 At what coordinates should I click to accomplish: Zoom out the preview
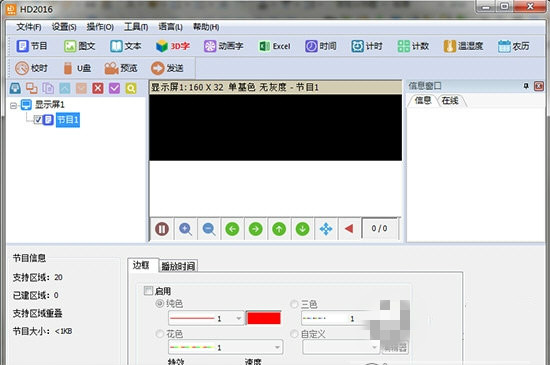pos(209,229)
